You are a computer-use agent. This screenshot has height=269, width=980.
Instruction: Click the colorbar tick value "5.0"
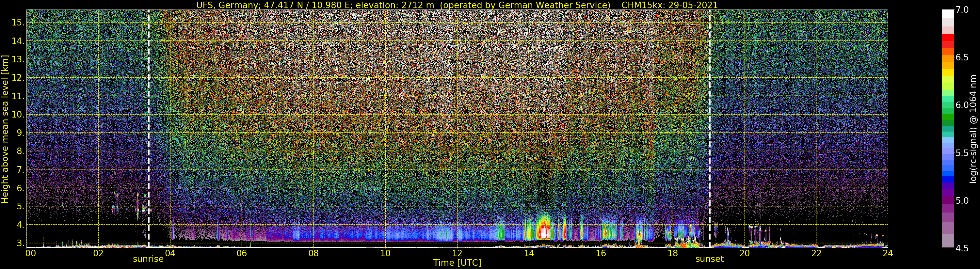click(x=962, y=200)
